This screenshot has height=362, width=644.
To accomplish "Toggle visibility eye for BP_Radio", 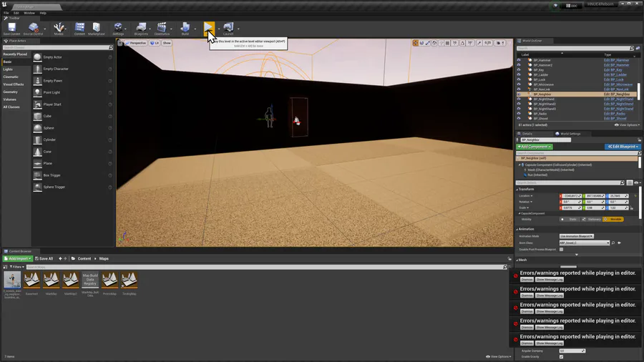I will [519, 114].
